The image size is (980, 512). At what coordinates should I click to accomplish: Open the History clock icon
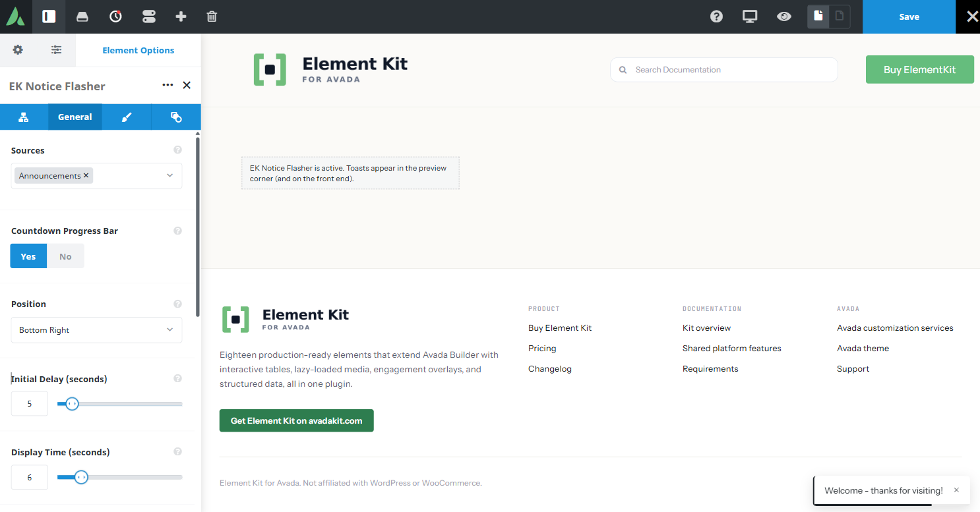tap(115, 16)
